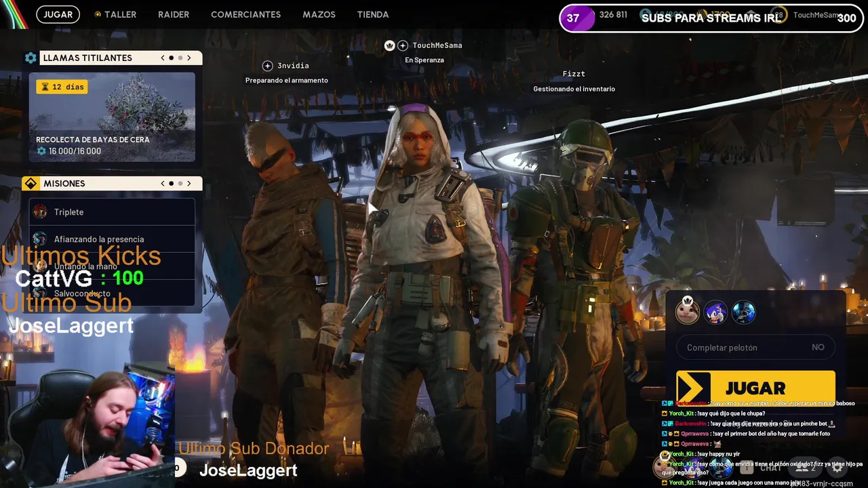Select the Fizzt player name
This screenshot has width=868, height=488.
[x=574, y=74]
